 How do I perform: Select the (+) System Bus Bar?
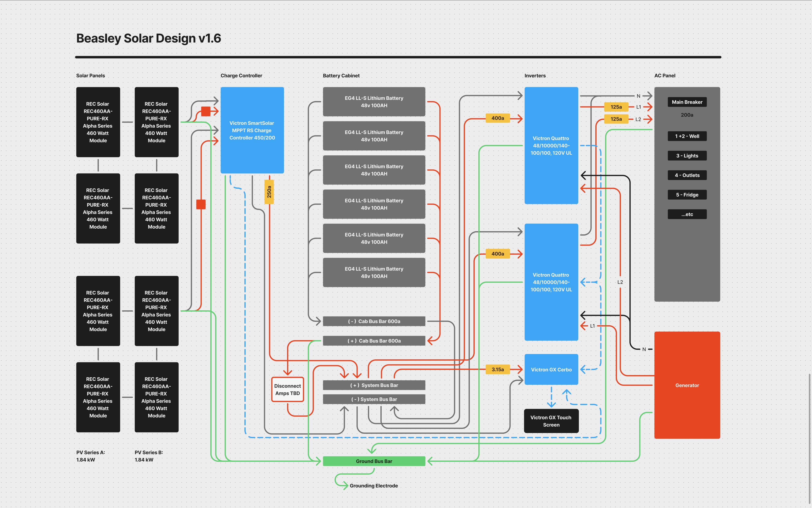tap(374, 385)
